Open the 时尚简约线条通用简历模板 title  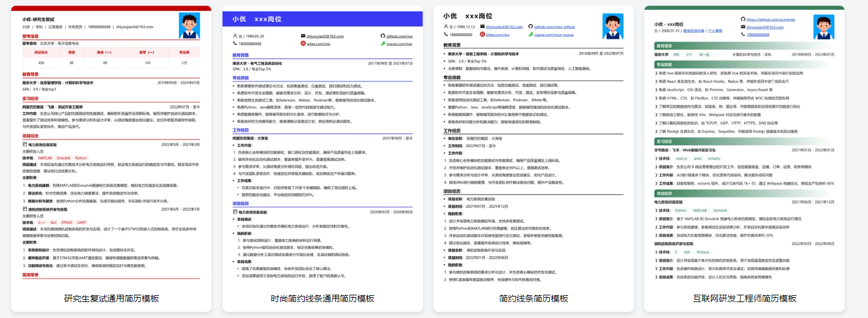coord(322,298)
